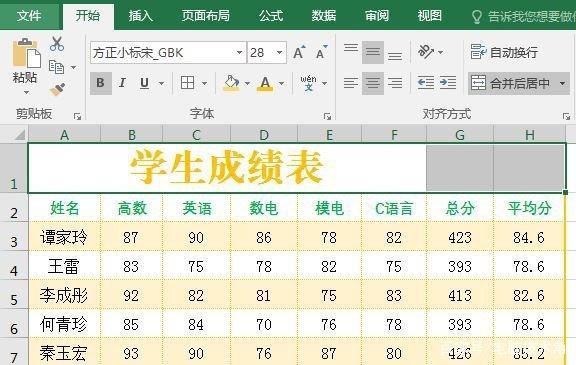576x365 pixels.
Task: Open alignment settings dialog launcher
Action: [566, 116]
